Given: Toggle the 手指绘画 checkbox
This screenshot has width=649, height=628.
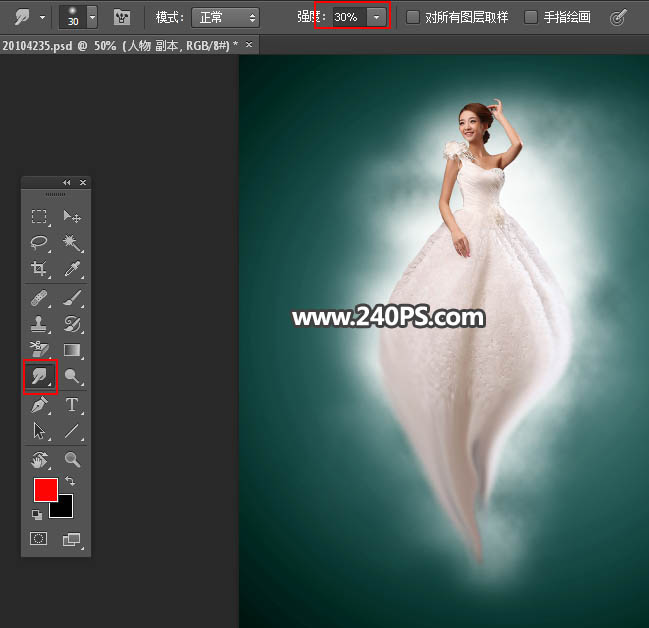Looking at the screenshot, I should (531, 17).
